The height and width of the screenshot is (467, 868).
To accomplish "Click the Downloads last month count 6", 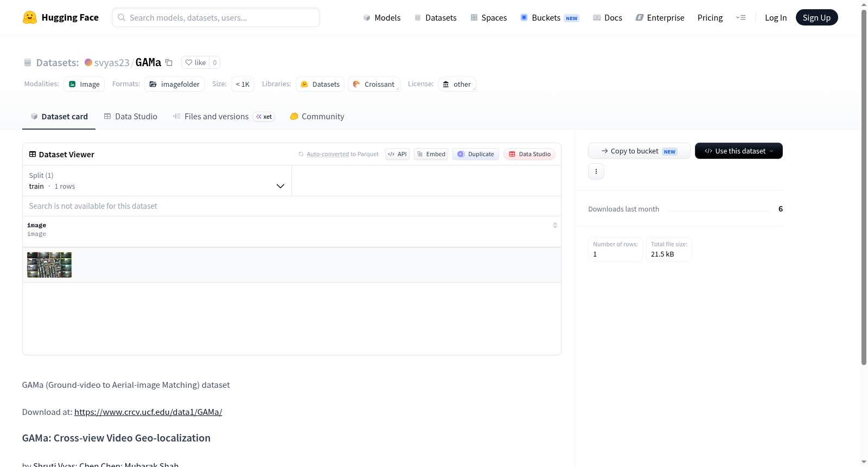I will coord(781,209).
